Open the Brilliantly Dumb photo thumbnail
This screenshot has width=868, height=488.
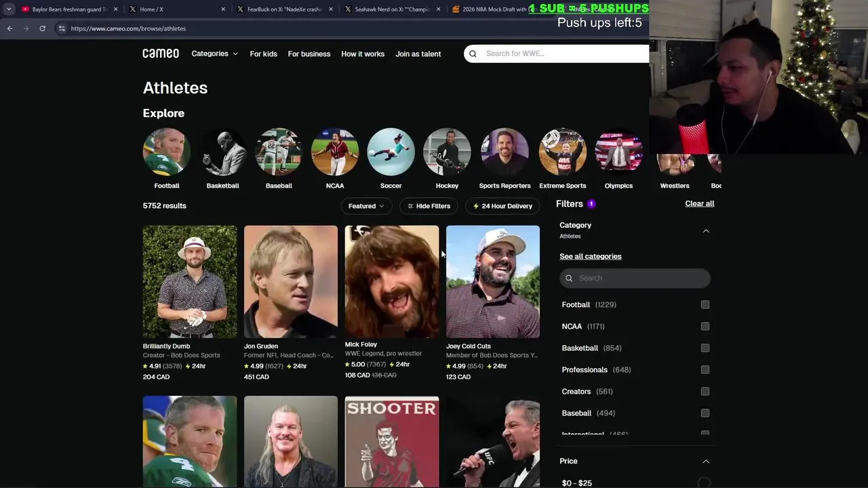(190, 282)
